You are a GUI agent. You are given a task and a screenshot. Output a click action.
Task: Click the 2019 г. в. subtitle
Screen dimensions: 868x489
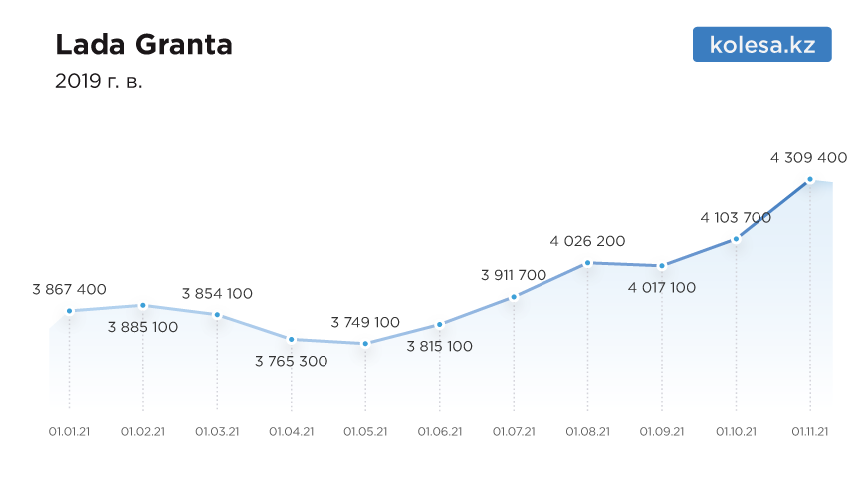(x=99, y=81)
